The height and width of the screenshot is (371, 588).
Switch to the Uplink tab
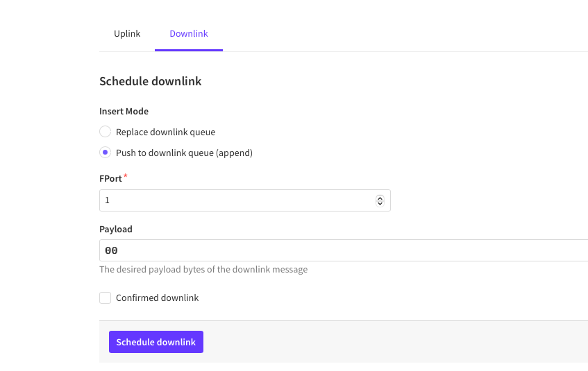click(127, 34)
